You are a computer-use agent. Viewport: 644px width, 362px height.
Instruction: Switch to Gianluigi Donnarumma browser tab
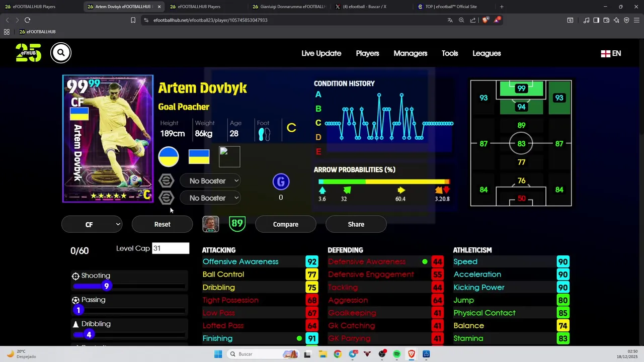pyautogui.click(x=289, y=7)
